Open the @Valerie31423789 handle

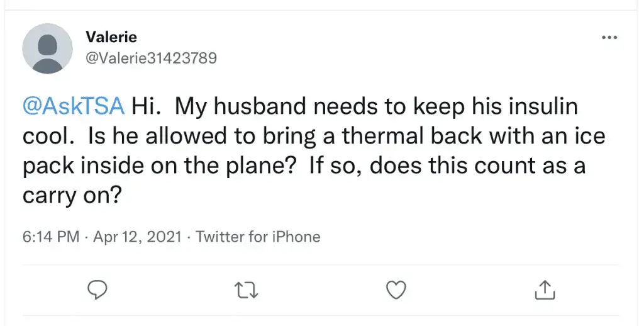click(x=151, y=58)
